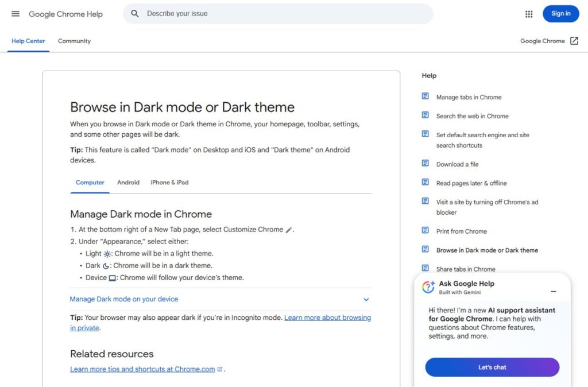The image size is (588, 387).
Task: Open Manage tabs in Chrome article
Action: [x=469, y=97]
